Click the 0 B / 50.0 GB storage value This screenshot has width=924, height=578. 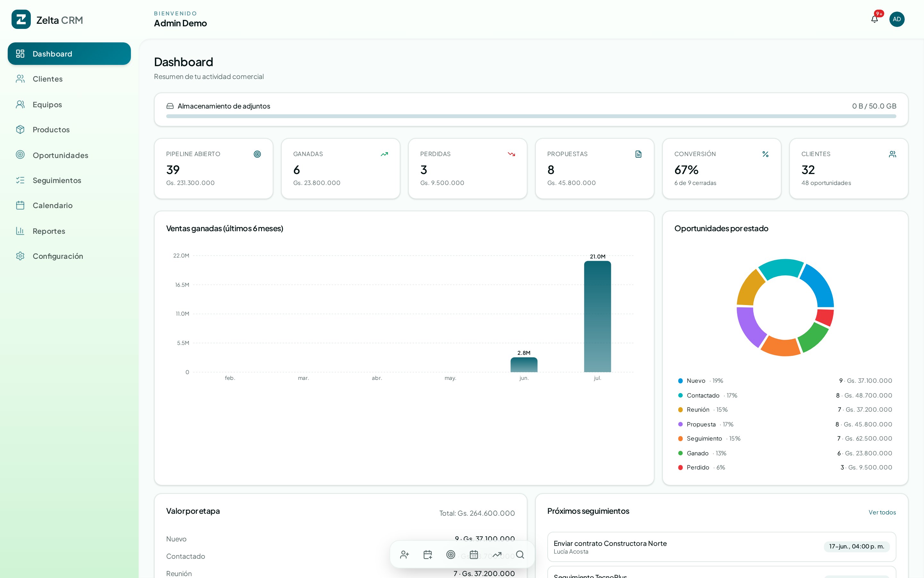click(x=874, y=106)
